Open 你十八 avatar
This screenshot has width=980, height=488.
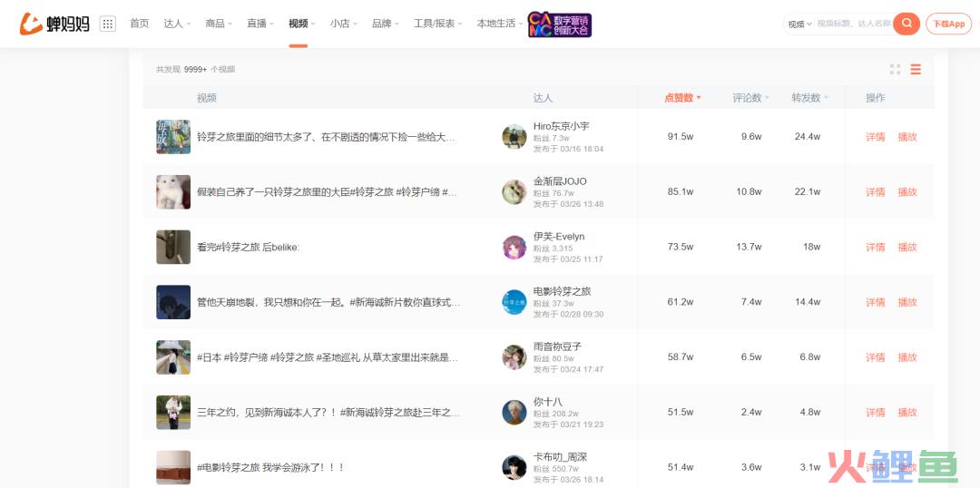pyautogui.click(x=514, y=413)
